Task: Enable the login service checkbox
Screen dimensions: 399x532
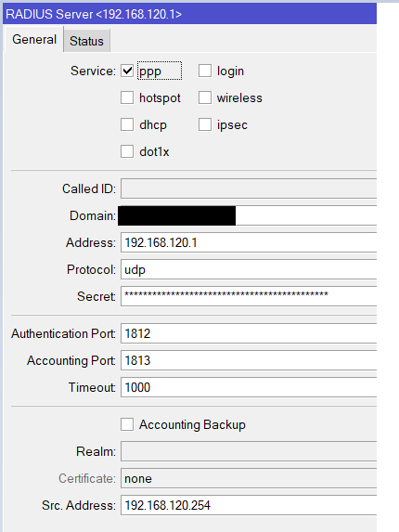Action: 205,71
